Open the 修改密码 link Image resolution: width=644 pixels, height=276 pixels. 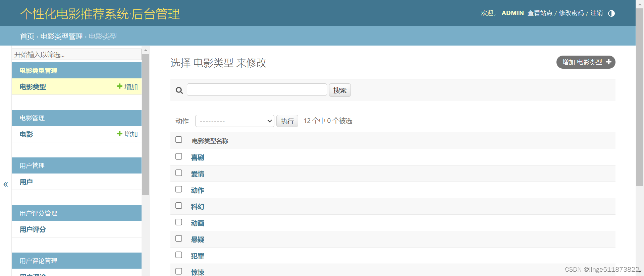[571, 13]
